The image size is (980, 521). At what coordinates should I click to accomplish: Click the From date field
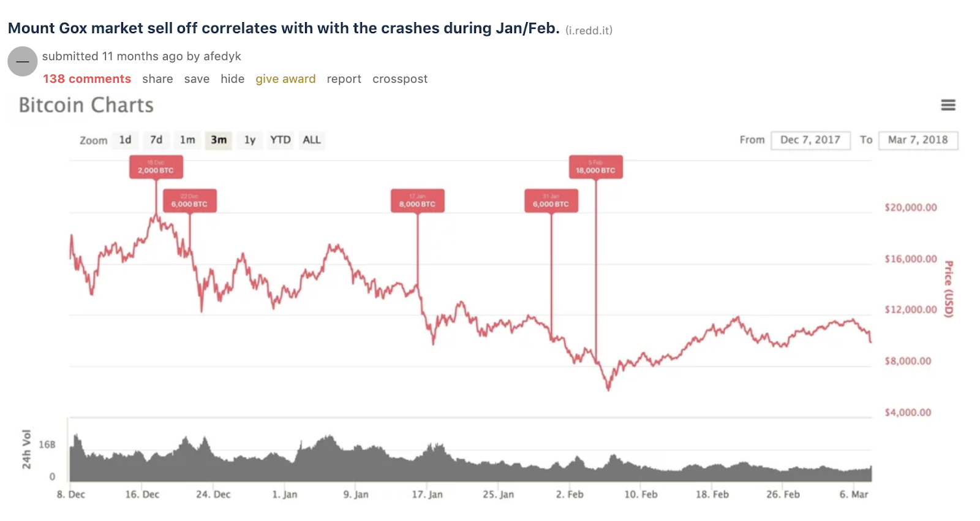pos(810,140)
